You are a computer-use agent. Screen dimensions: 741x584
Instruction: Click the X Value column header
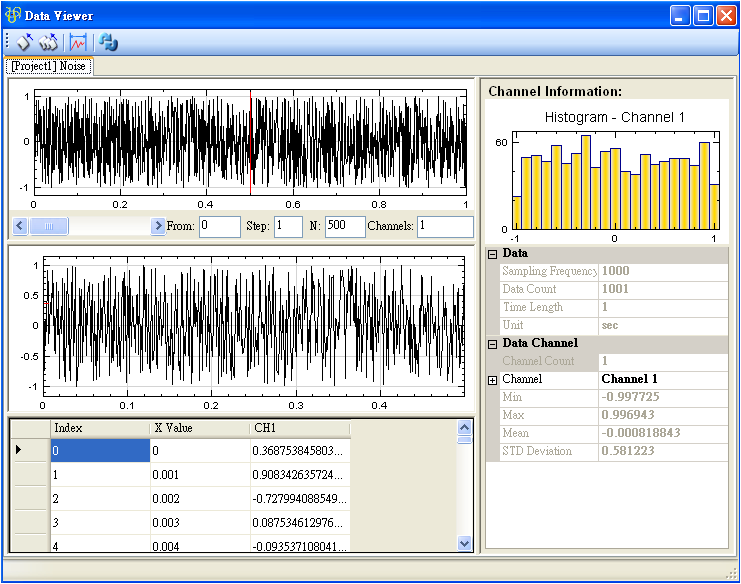[x=199, y=428]
